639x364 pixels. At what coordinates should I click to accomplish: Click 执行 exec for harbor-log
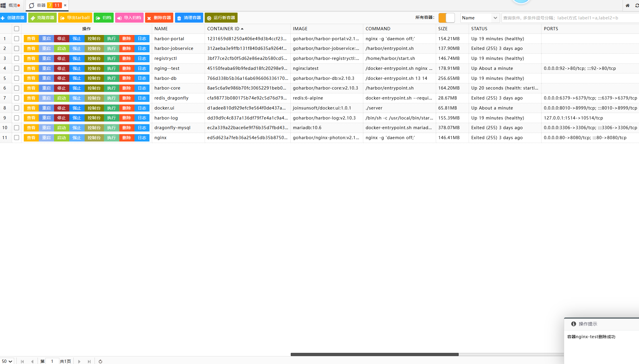coord(111,118)
